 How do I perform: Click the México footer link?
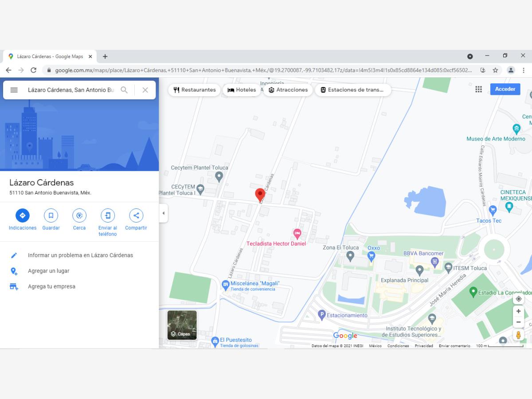(x=375, y=346)
